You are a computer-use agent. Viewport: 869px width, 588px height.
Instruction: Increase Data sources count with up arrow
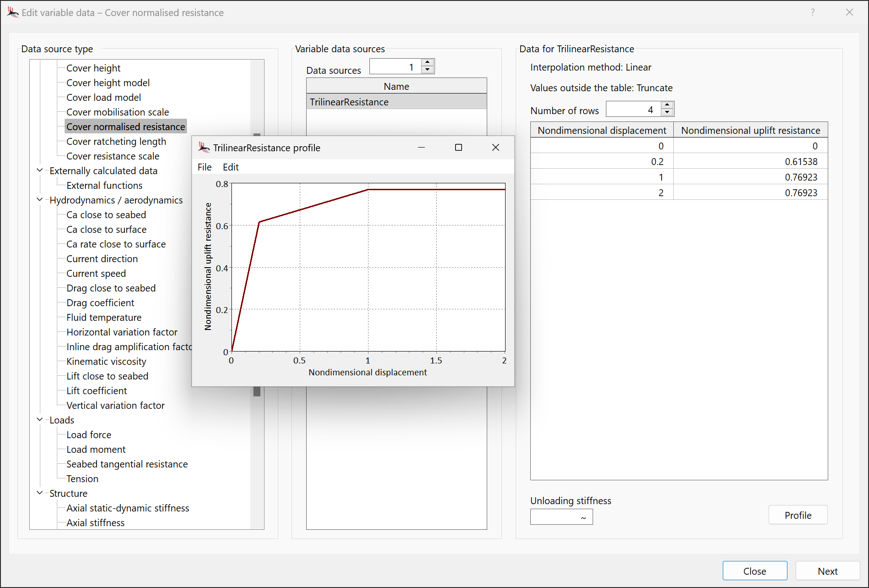pyautogui.click(x=428, y=62)
